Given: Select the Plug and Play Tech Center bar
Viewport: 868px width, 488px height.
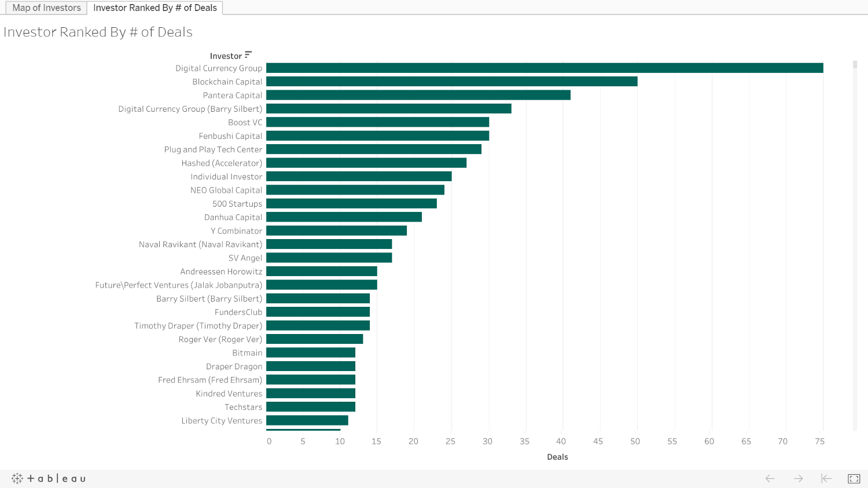Looking at the screenshot, I should click(x=374, y=149).
